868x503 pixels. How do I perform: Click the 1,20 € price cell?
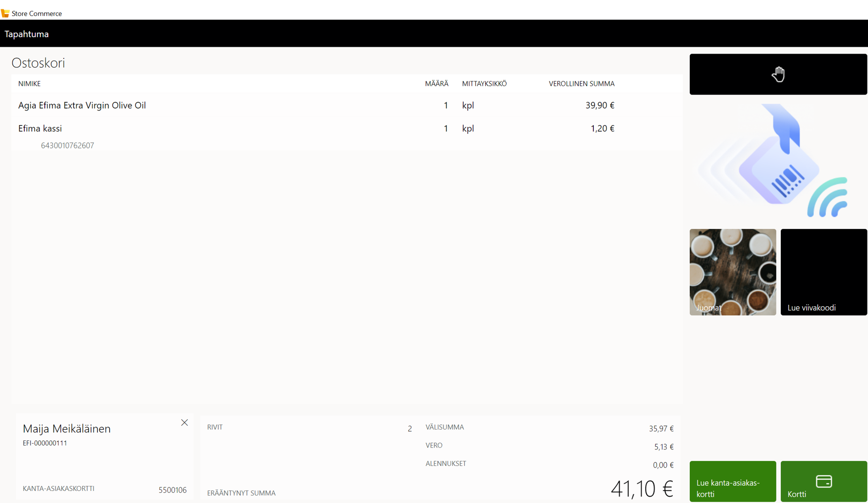tap(602, 129)
